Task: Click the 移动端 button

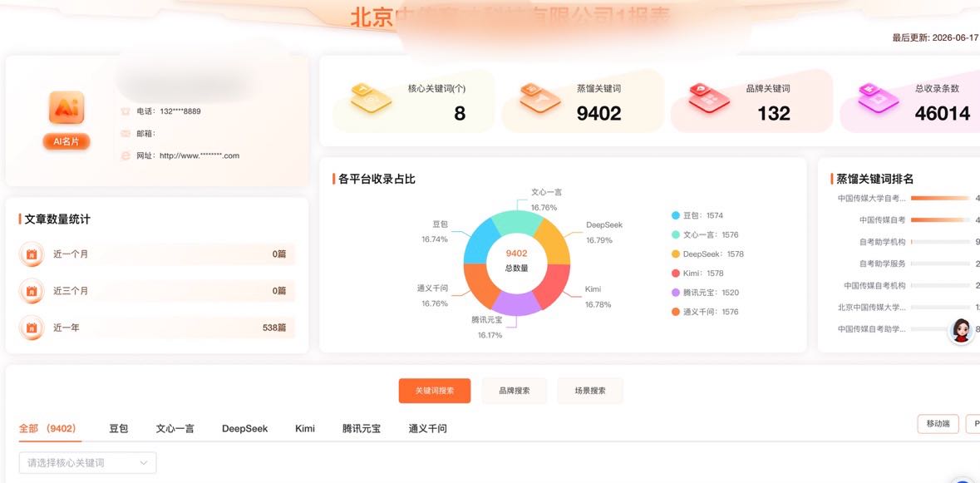Action: pos(938,423)
